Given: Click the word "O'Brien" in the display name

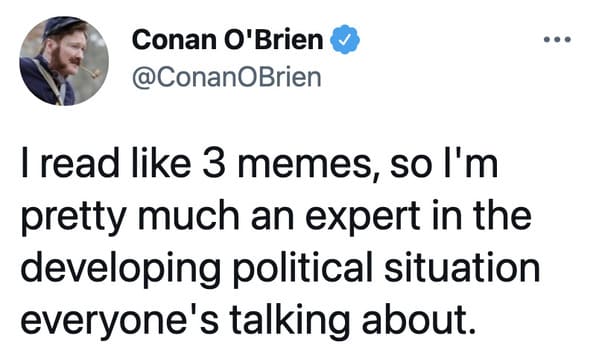Looking at the screenshot, I should (x=274, y=40).
